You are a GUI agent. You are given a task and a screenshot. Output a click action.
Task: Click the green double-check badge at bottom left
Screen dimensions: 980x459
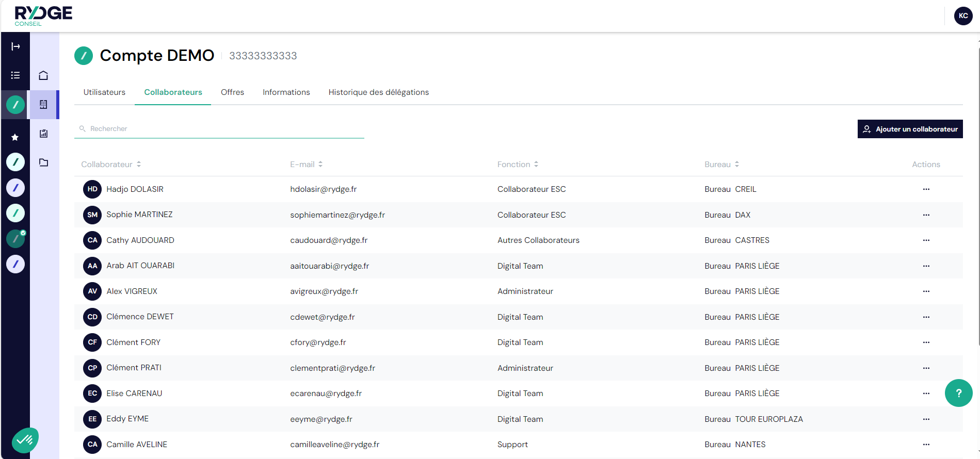25,440
